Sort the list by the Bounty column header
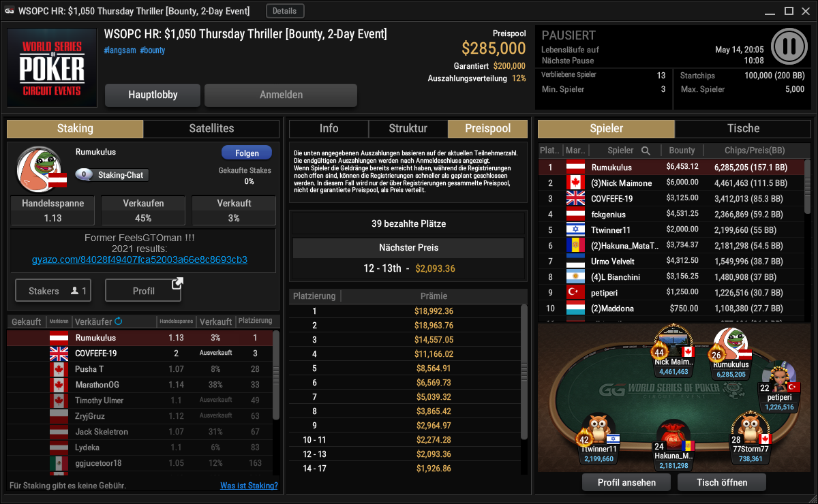Image resolution: width=818 pixels, height=504 pixels. (x=682, y=151)
